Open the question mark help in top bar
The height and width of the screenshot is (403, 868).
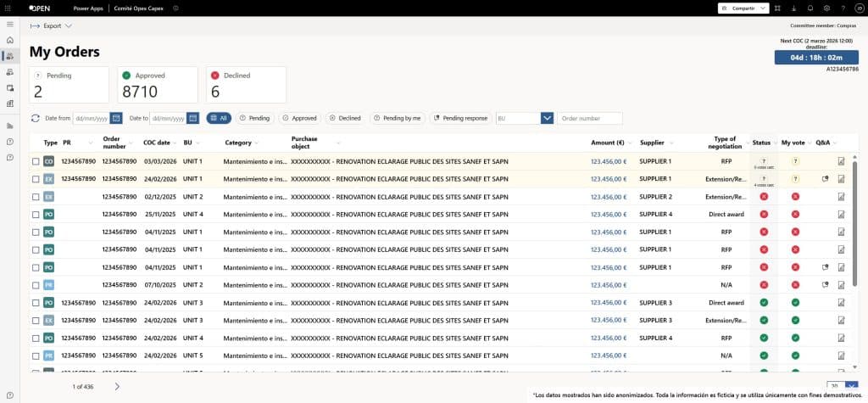point(843,8)
